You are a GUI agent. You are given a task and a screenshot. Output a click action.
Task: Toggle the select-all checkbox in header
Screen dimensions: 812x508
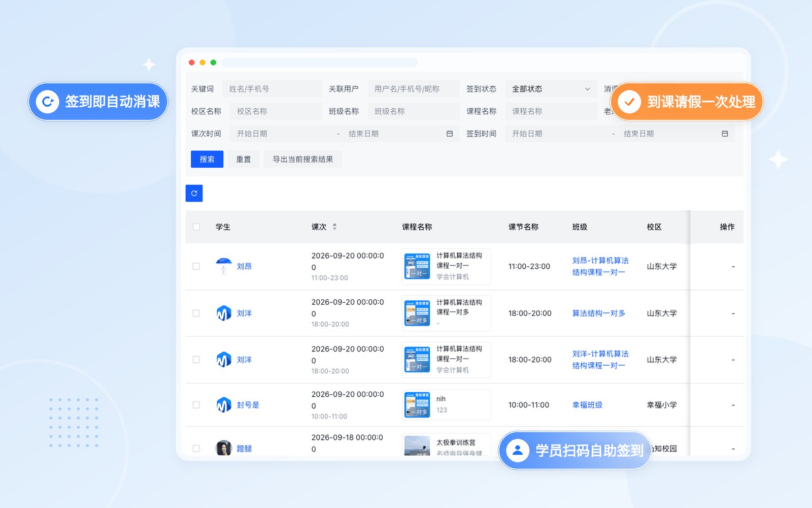click(x=196, y=227)
